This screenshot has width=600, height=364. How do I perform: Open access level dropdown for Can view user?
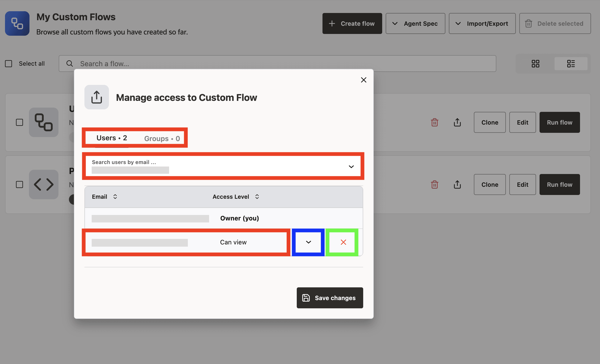pyautogui.click(x=308, y=242)
